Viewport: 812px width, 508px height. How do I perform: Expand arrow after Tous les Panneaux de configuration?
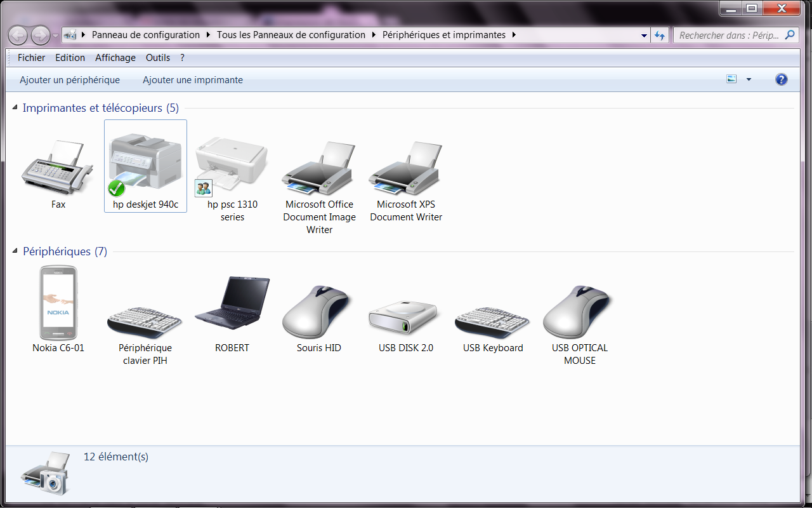point(374,35)
